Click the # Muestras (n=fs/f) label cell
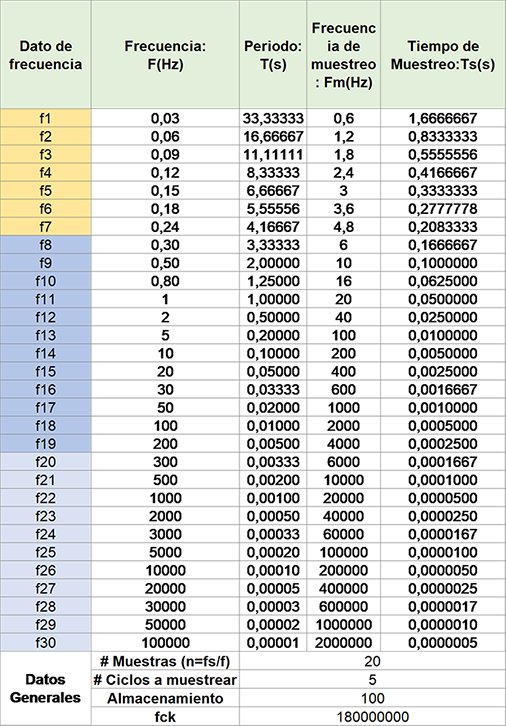 [165, 661]
